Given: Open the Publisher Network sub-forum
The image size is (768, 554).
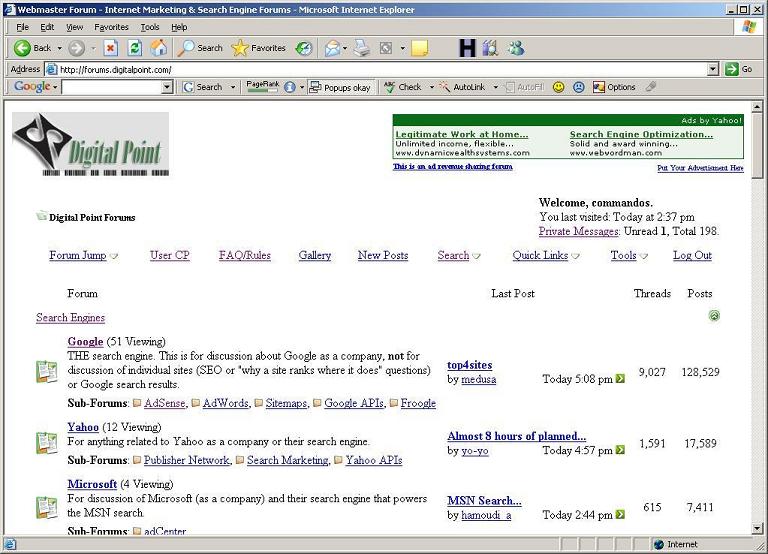Looking at the screenshot, I should click(186, 460).
